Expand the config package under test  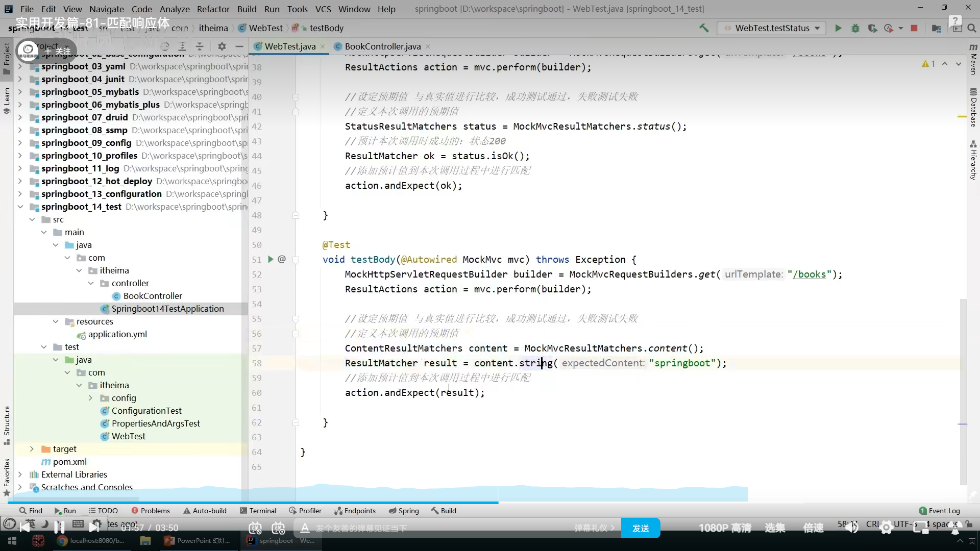click(90, 398)
